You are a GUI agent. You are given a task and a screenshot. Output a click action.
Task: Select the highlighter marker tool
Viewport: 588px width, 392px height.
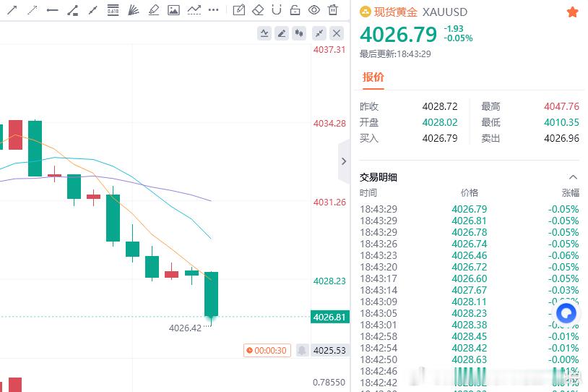click(153, 10)
